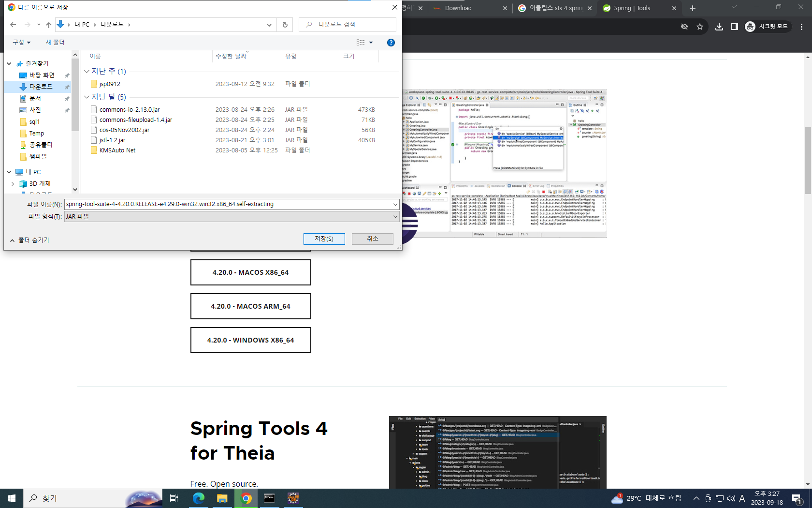Open Task View on the taskbar

174,498
